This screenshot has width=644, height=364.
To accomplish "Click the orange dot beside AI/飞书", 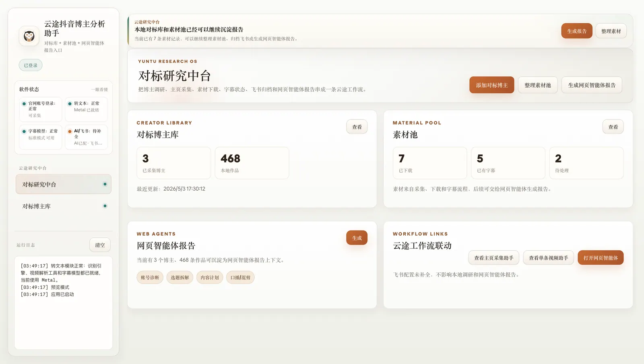I will [70, 131].
